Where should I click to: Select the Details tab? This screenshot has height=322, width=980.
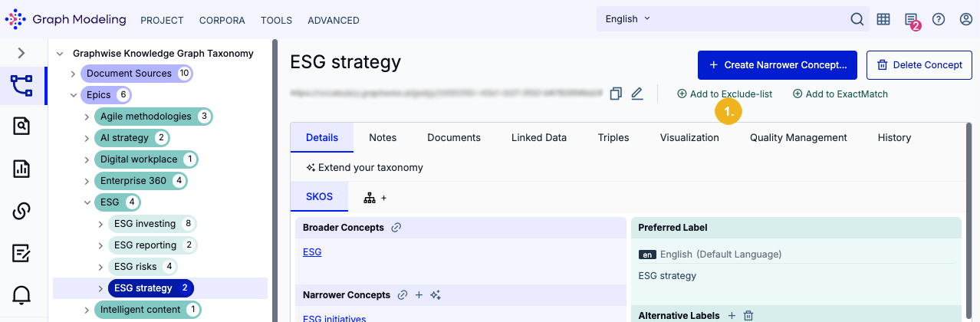(322, 137)
